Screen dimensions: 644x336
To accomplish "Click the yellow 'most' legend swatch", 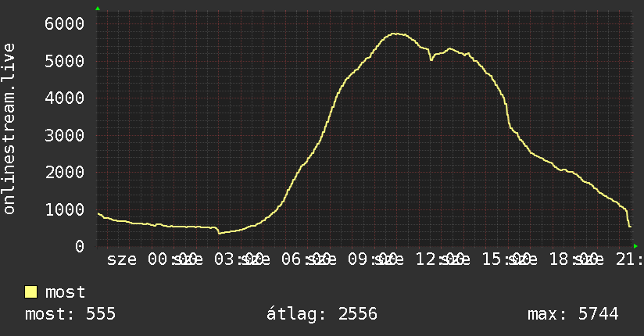I will point(30,292).
